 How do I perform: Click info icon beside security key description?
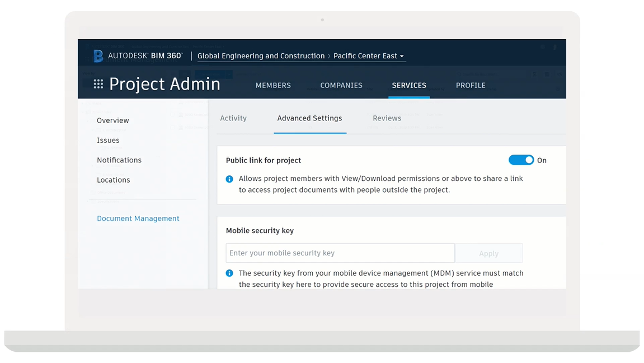[229, 273]
